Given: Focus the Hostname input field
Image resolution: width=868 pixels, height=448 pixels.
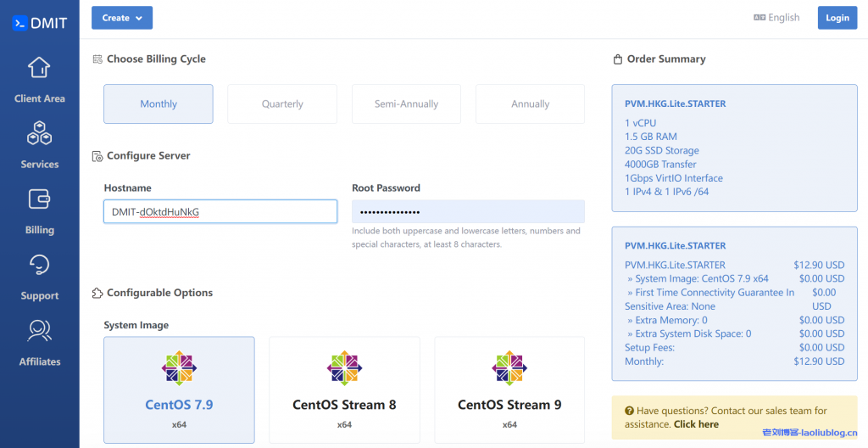Looking at the screenshot, I should pos(220,211).
